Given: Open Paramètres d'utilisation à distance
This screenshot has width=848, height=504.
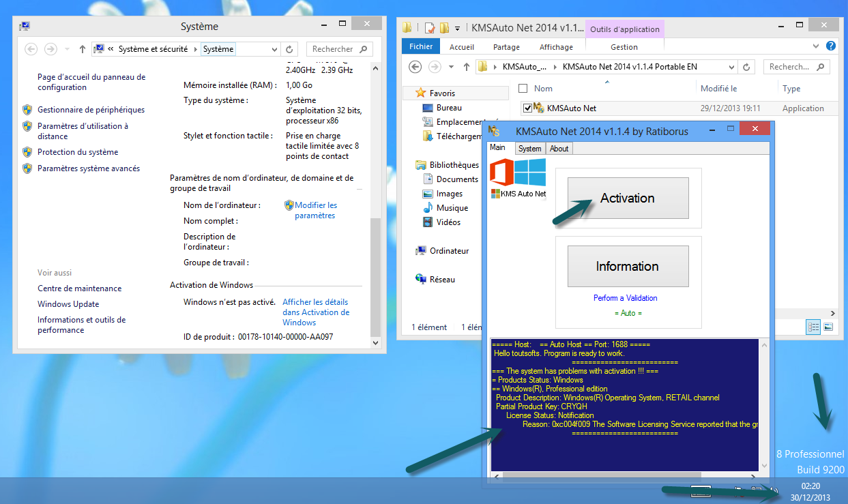Looking at the screenshot, I should click(x=83, y=131).
